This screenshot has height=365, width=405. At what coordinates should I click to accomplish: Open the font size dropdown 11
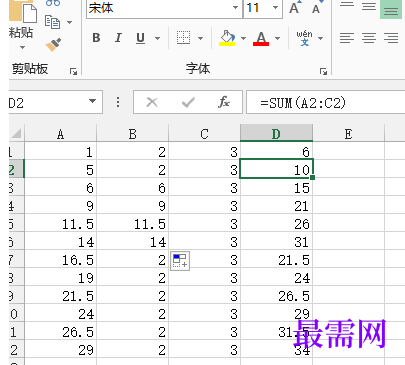click(x=275, y=7)
